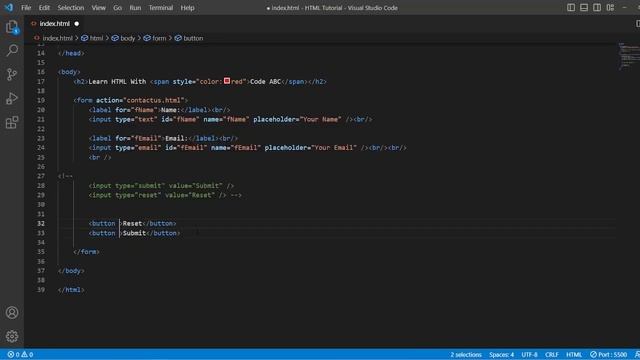This screenshot has width=640, height=360.
Task: Open Source Control view in activity bar
Action: coord(12,74)
